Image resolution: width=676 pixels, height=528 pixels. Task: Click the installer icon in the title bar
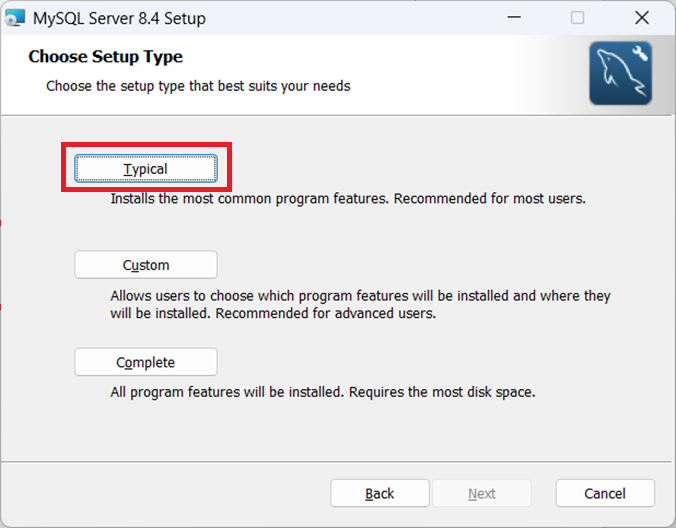[x=14, y=18]
